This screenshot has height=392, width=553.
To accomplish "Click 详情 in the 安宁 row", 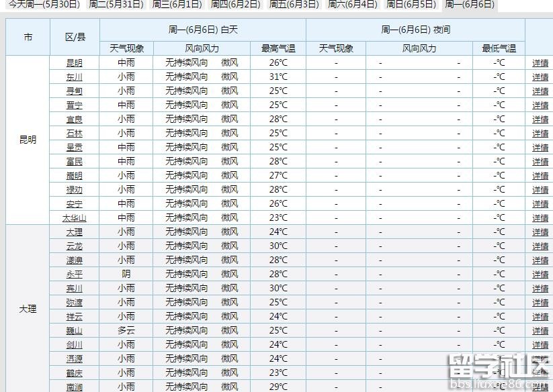I will pos(540,204).
